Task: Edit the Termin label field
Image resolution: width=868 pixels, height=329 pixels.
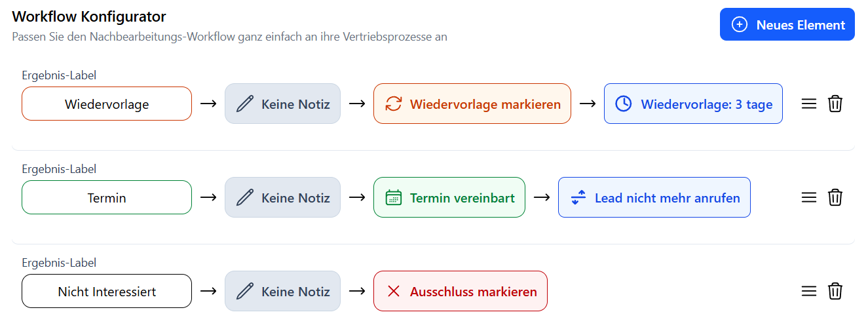Action: 107,197
